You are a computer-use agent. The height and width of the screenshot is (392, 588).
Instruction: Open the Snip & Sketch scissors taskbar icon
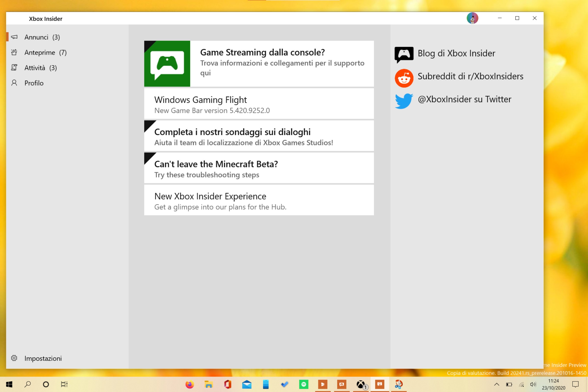399,384
